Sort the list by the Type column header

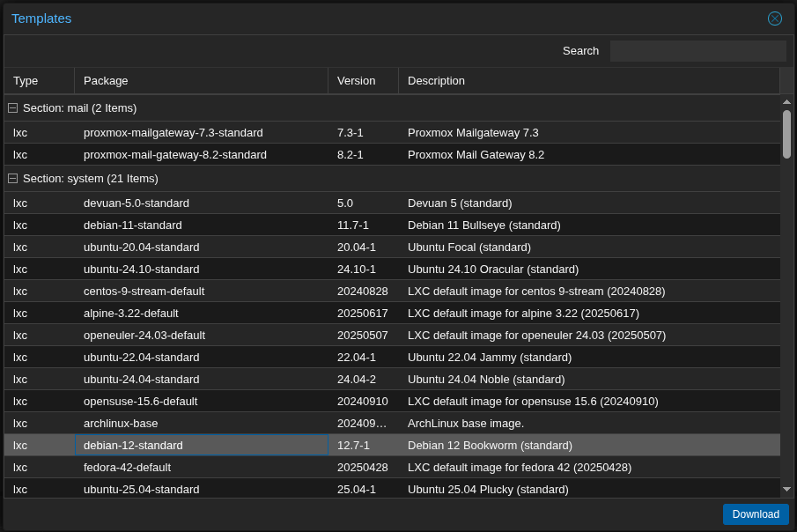[x=39, y=81]
